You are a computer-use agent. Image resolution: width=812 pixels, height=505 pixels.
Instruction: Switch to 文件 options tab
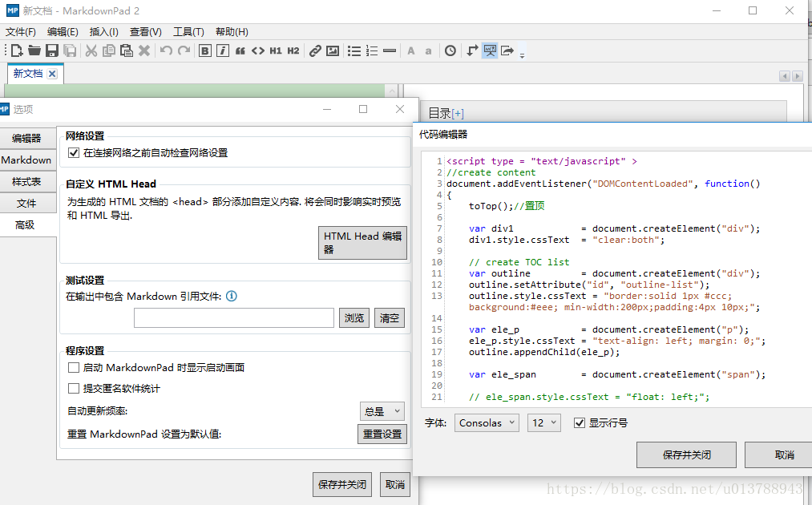pyautogui.click(x=27, y=204)
